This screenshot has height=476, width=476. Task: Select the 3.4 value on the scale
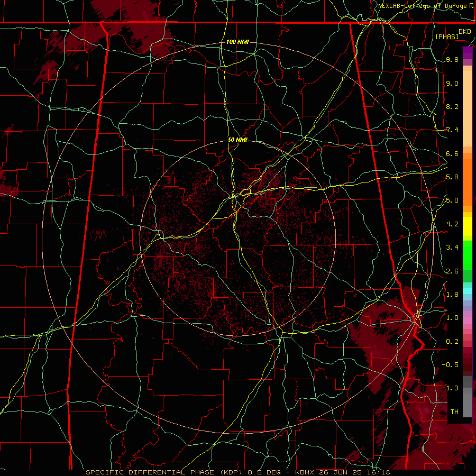pyautogui.click(x=452, y=248)
